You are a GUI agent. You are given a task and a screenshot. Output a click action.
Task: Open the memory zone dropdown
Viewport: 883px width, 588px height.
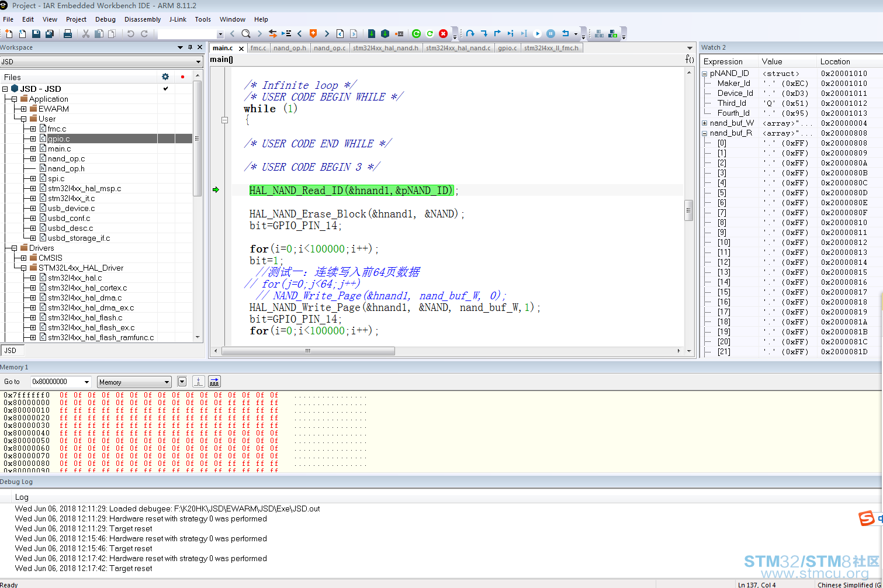pyautogui.click(x=167, y=382)
